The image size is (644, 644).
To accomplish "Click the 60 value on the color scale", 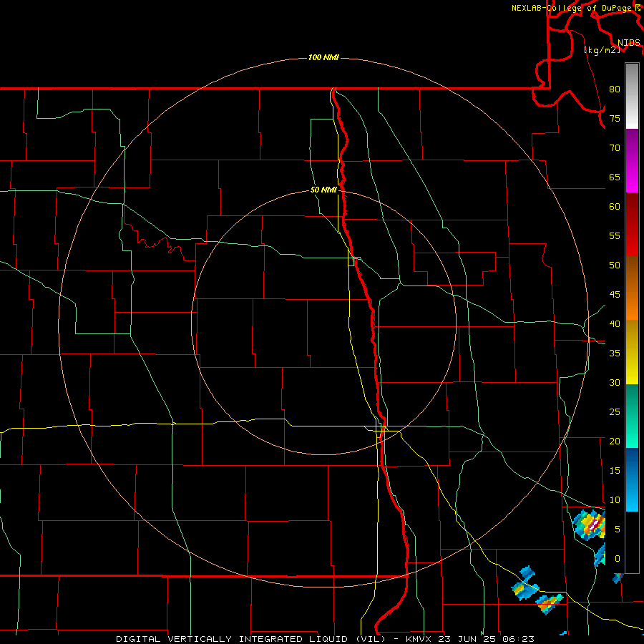I will coord(615,207).
